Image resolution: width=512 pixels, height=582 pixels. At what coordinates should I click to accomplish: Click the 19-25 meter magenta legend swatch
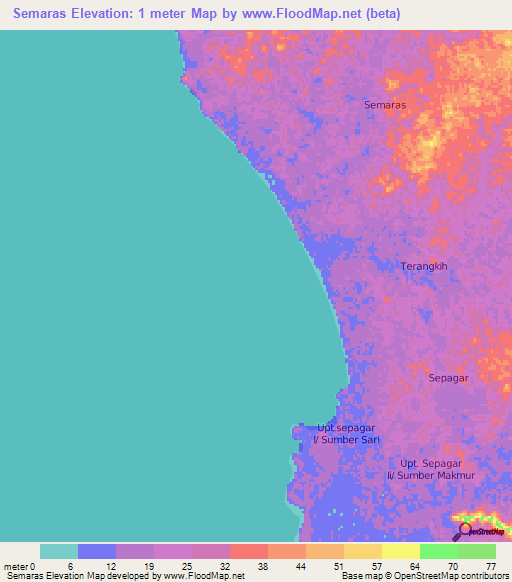[x=173, y=552]
